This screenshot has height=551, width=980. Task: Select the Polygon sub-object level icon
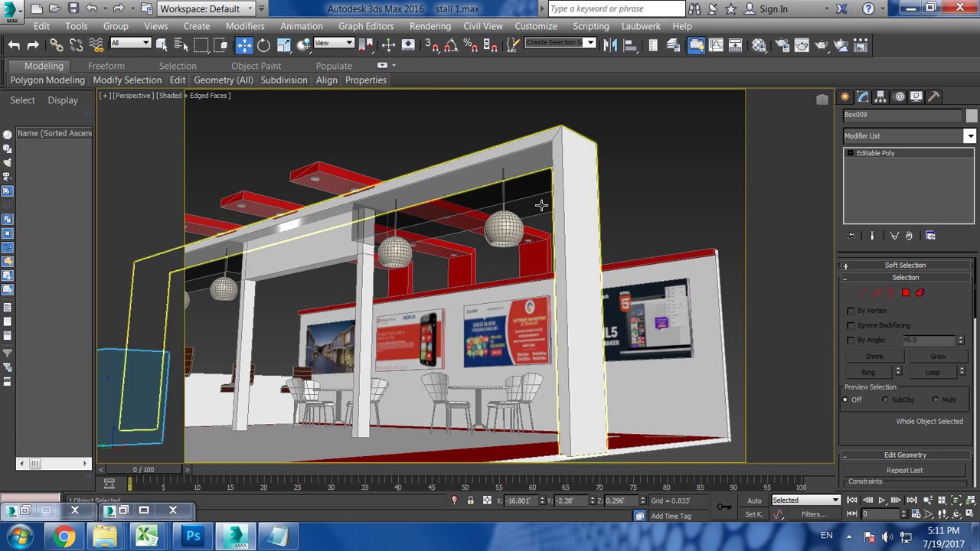click(x=906, y=292)
